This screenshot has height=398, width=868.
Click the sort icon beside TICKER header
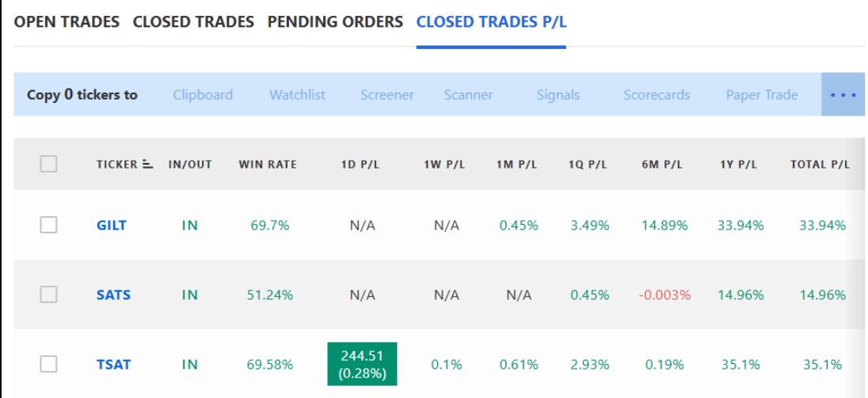(x=147, y=164)
